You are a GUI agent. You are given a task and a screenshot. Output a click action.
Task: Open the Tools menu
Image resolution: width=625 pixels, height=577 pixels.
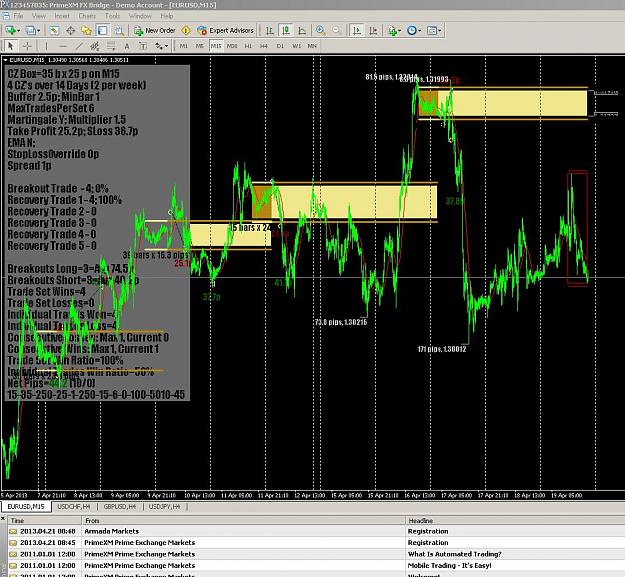(x=112, y=16)
